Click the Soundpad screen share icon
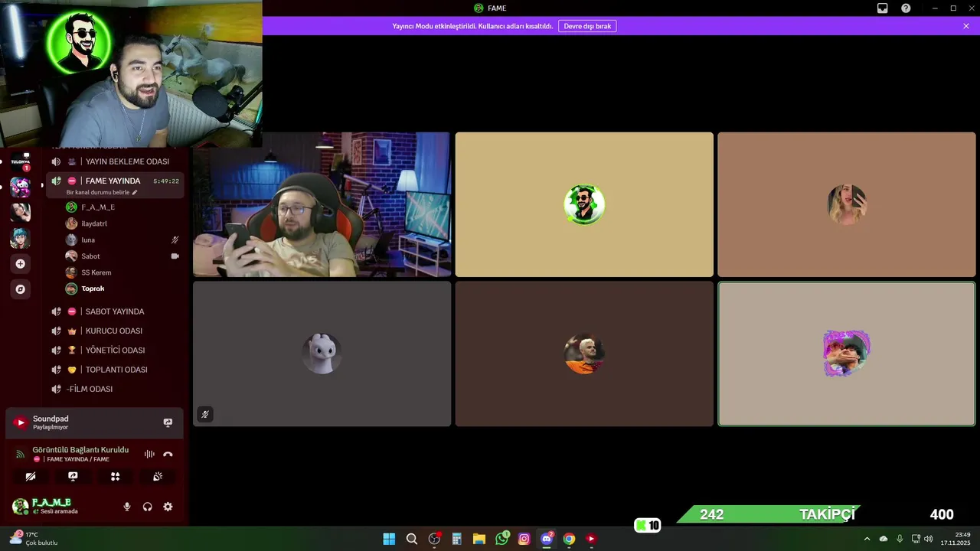This screenshot has width=980, height=551. tap(168, 422)
